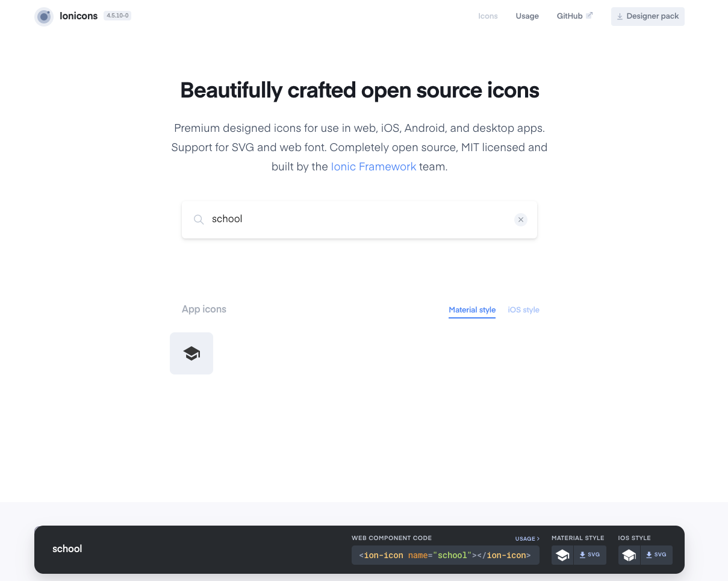Viewport: 728px width, 581px height.
Task: Click the Ionicons logo icon
Action: (x=43, y=16)
